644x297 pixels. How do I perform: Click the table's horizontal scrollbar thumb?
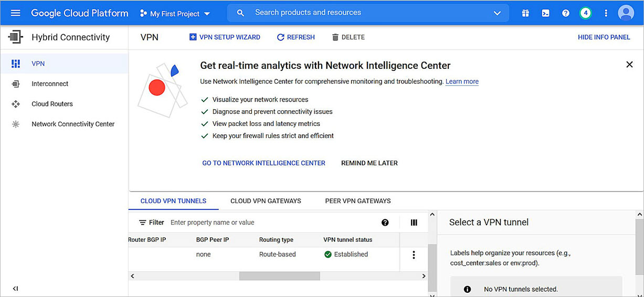[279, 276]
